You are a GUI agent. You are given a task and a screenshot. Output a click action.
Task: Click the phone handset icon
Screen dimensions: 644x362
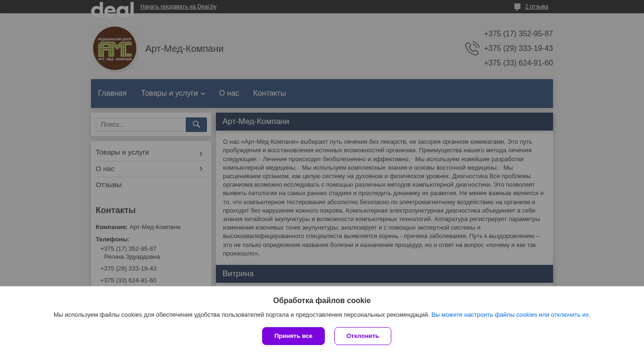click(472, 49)
